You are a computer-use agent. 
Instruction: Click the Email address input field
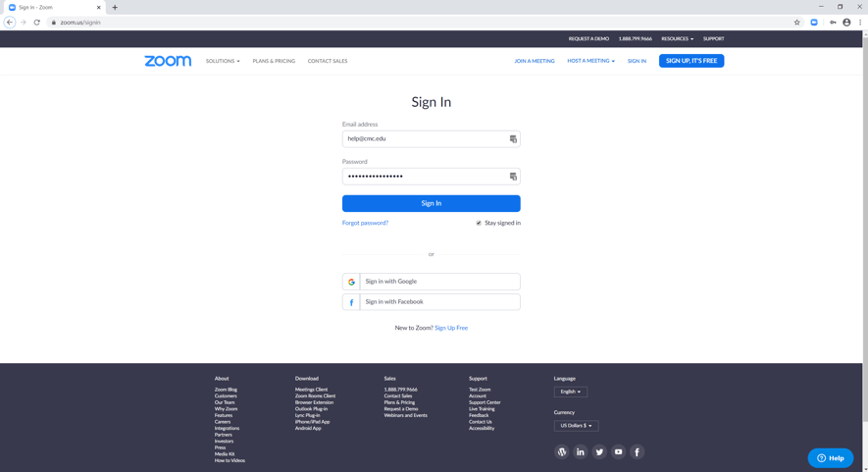click(432, 139)
